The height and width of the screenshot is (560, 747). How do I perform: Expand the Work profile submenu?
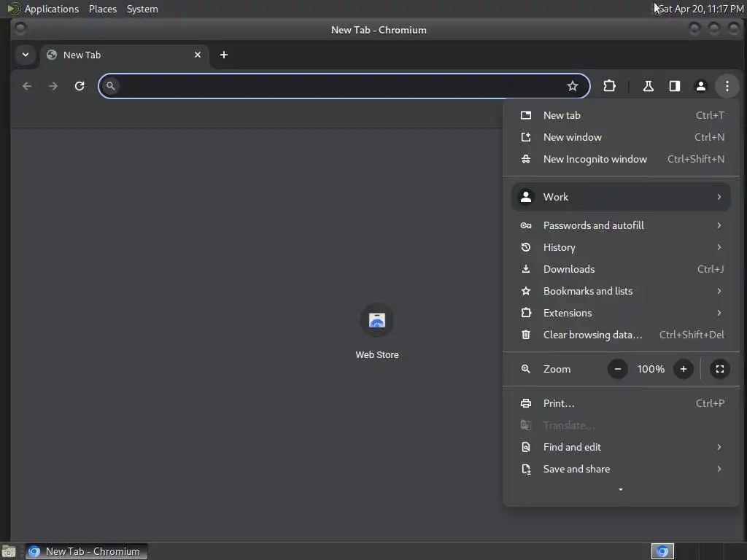(x=621, y=197)
